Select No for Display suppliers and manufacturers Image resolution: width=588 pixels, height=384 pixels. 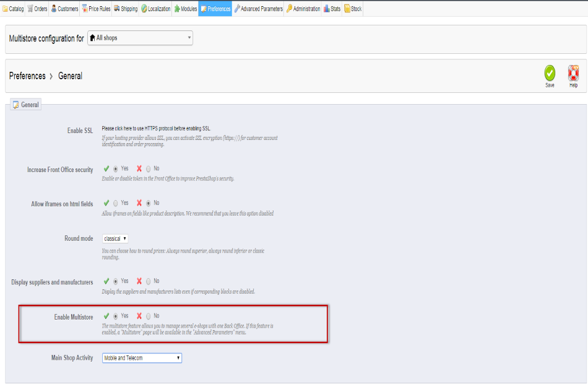149,281
